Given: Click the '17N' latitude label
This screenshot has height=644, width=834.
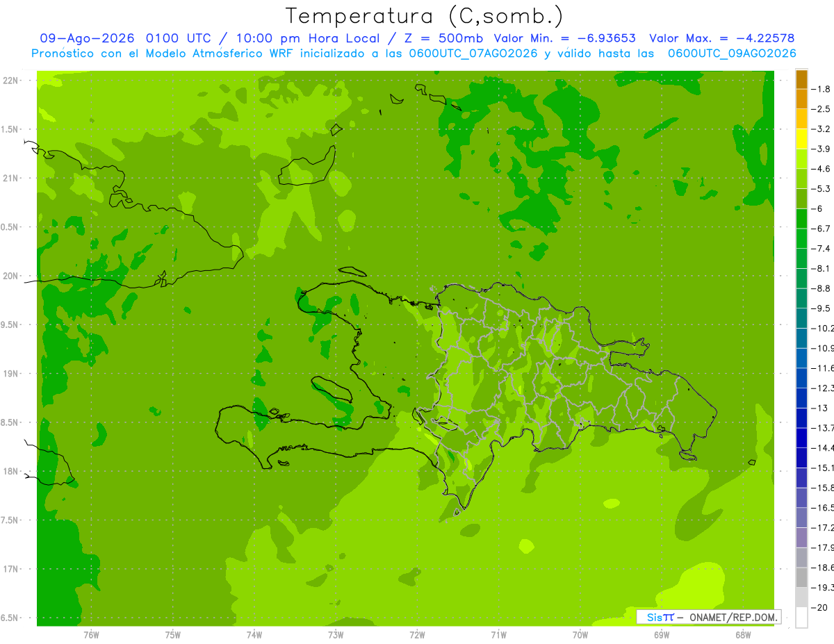Looking at the screenshot, I should 10,569.
